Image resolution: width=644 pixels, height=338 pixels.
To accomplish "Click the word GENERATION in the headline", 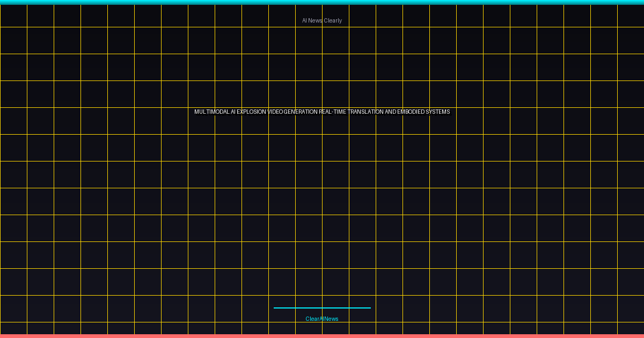I will pyautogui.click(x=301, y=112).
